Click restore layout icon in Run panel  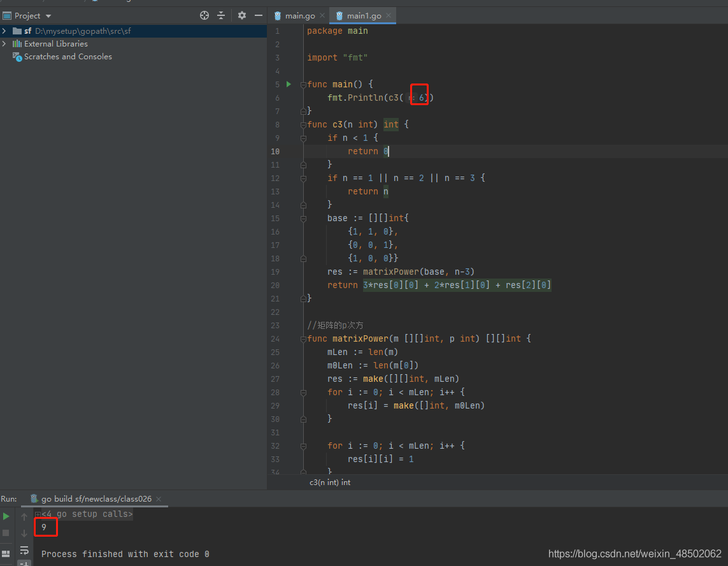pyautogui.click(x=6, y=553)
